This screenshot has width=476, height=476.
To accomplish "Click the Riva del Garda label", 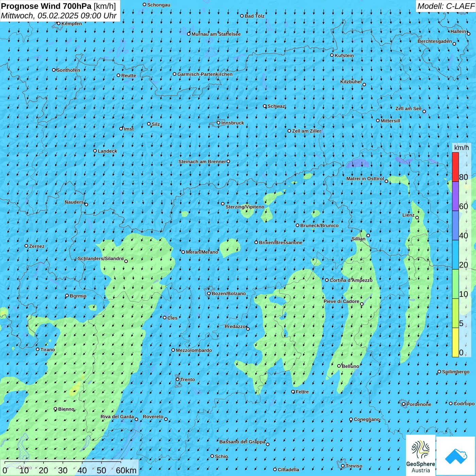I will pos(117,417).
